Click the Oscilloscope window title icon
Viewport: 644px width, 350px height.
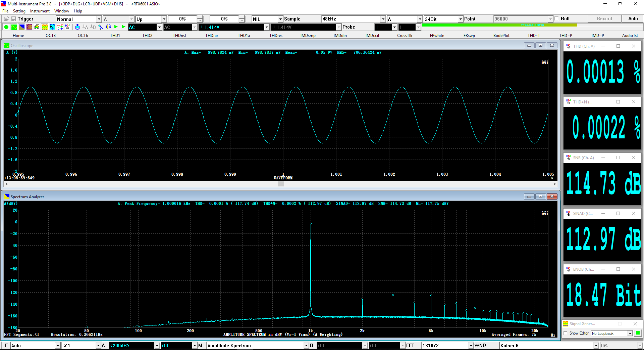pos(7,45)
